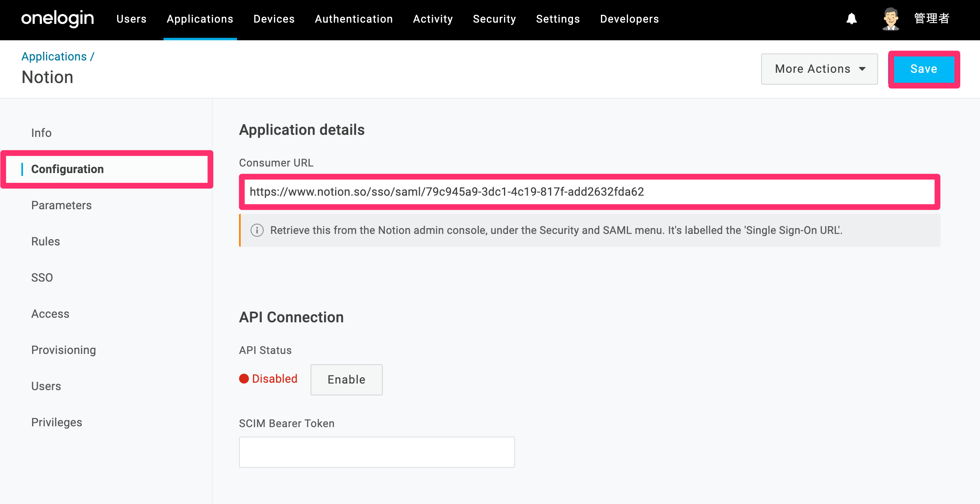Click the info icon beside the Consumer URL hint
The width and height of the screenshot is (980, 504).
257,230
